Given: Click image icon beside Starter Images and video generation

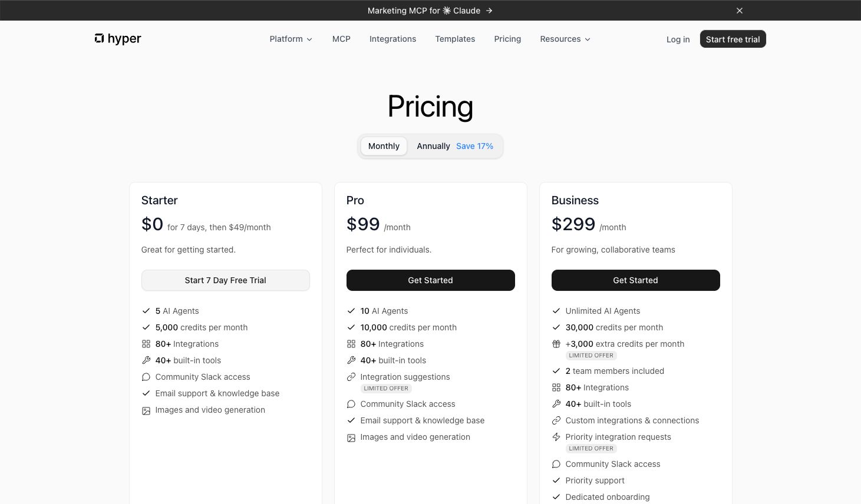Looking at the screenshot, I should (146, 411).
